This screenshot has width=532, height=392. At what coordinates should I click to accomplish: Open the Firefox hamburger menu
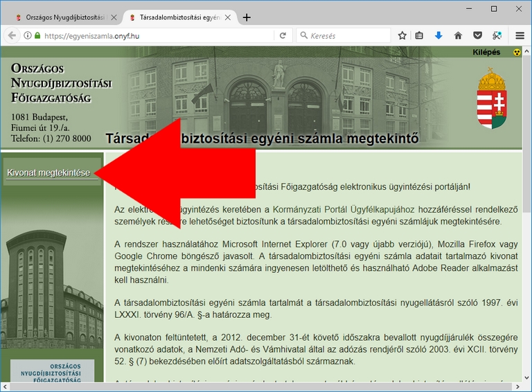[520, 35]
